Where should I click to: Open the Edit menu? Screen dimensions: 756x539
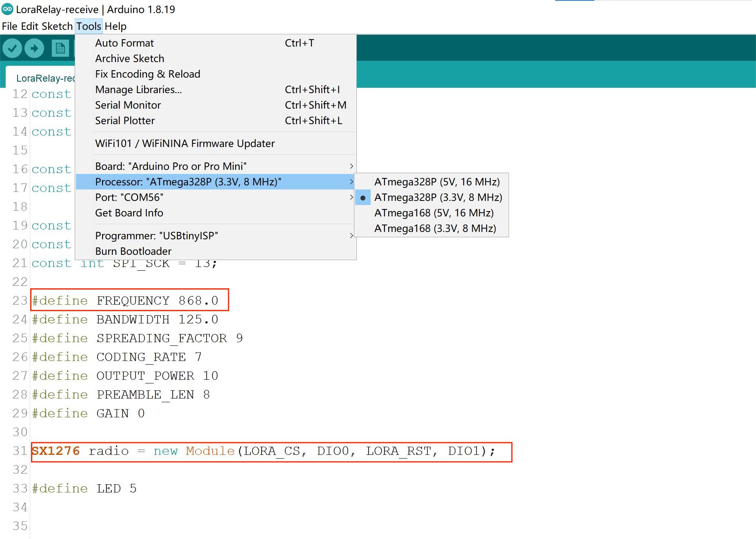(x=29, y=26)
